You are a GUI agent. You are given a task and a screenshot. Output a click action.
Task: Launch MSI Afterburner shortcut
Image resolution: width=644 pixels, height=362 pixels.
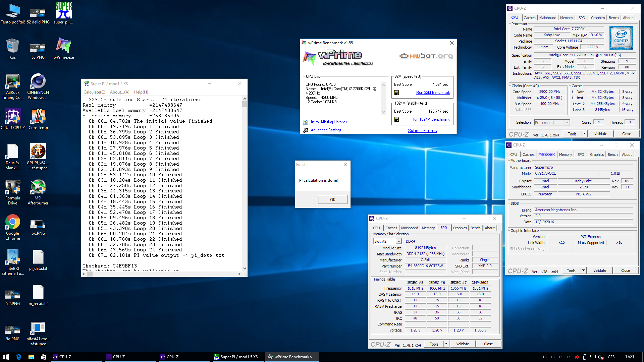point(38,192)
